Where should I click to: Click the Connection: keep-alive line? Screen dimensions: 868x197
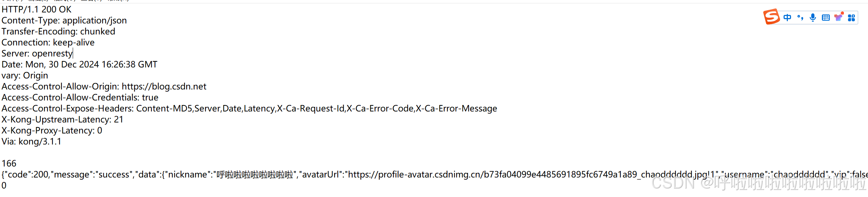[48, 43]
